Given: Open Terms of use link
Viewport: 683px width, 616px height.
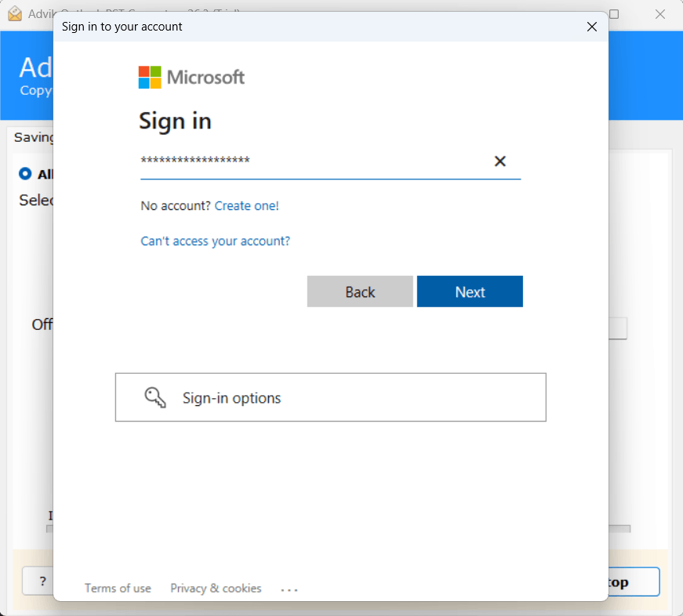Looking at the screenshot, I should 118,588.
